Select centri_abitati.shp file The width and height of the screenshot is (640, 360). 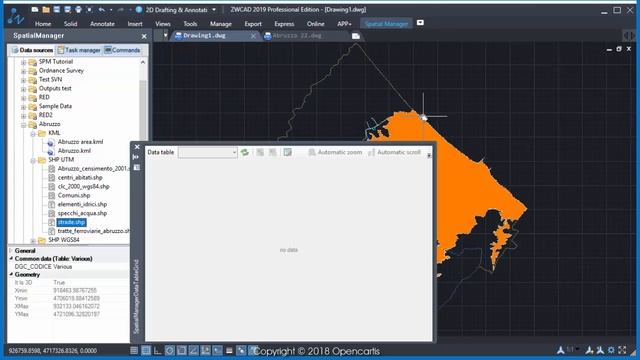click(x=80, y=178)
